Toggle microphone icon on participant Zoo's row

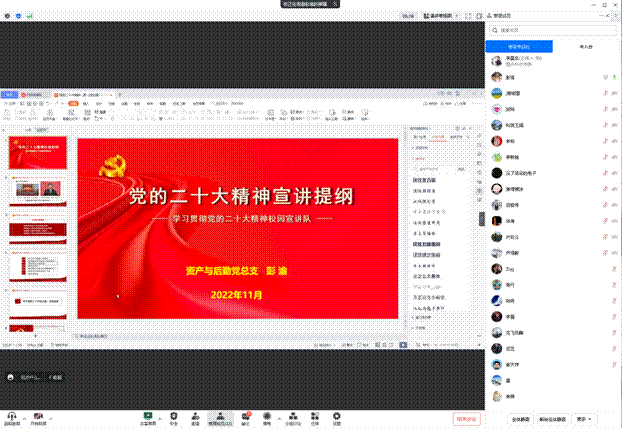click(614, 269)
